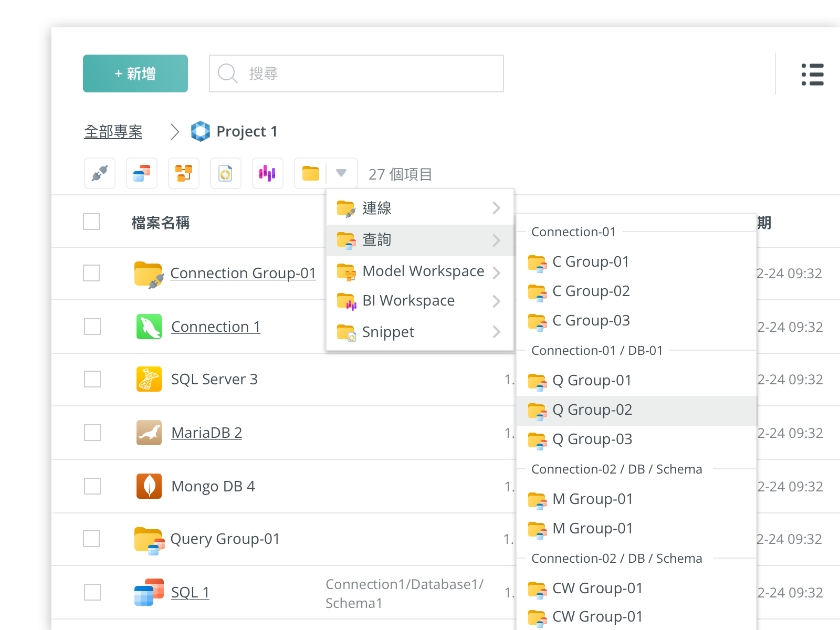840x630 pixels.
Task: Expand the 連線 submenu arrow
Action: click(x=496, y=208)
